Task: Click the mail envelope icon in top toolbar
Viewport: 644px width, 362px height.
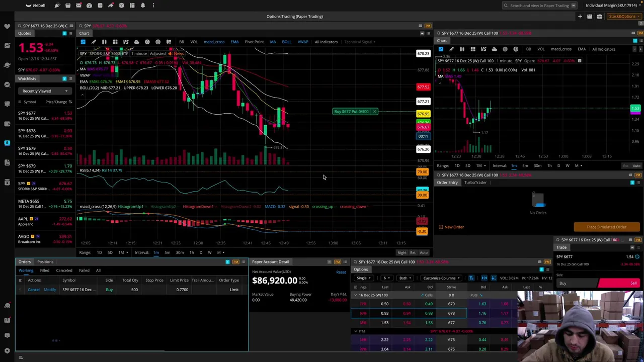Action: click(x=78, y=5)
